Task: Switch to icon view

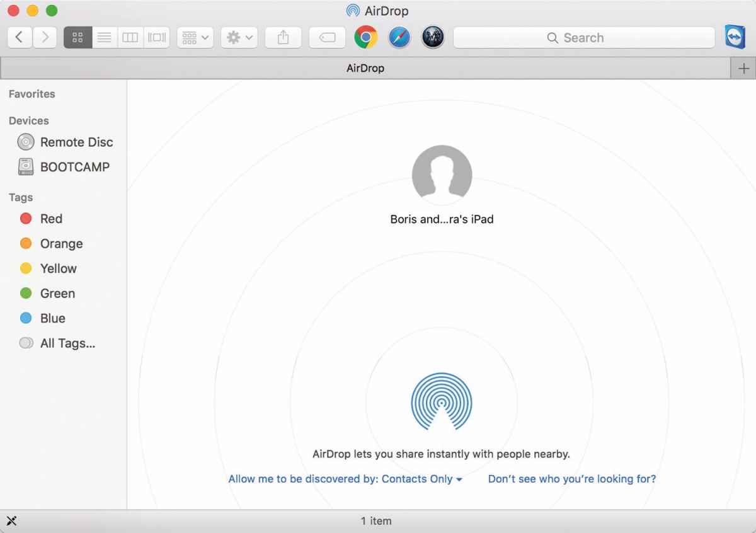Action: tap(77, 37)
